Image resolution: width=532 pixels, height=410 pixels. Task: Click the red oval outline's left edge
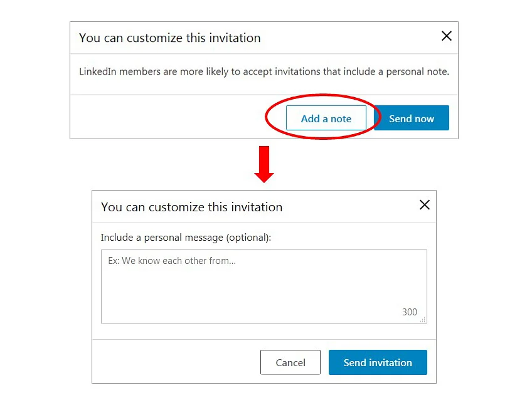coord(267,118)
